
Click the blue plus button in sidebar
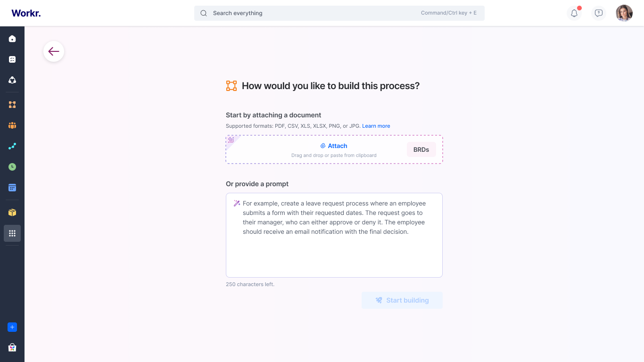point(12,327)
